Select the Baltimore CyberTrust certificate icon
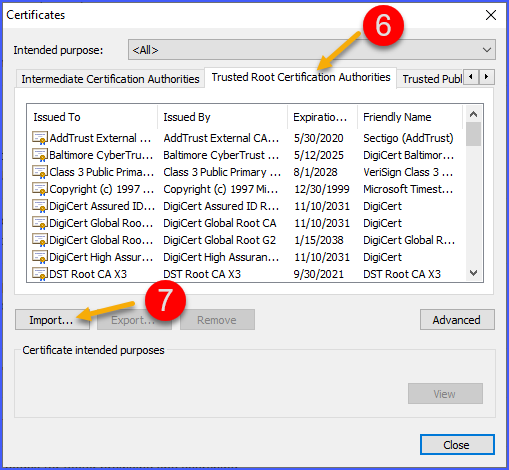Screen dimensions: 509x470 [x=40, y=155]
